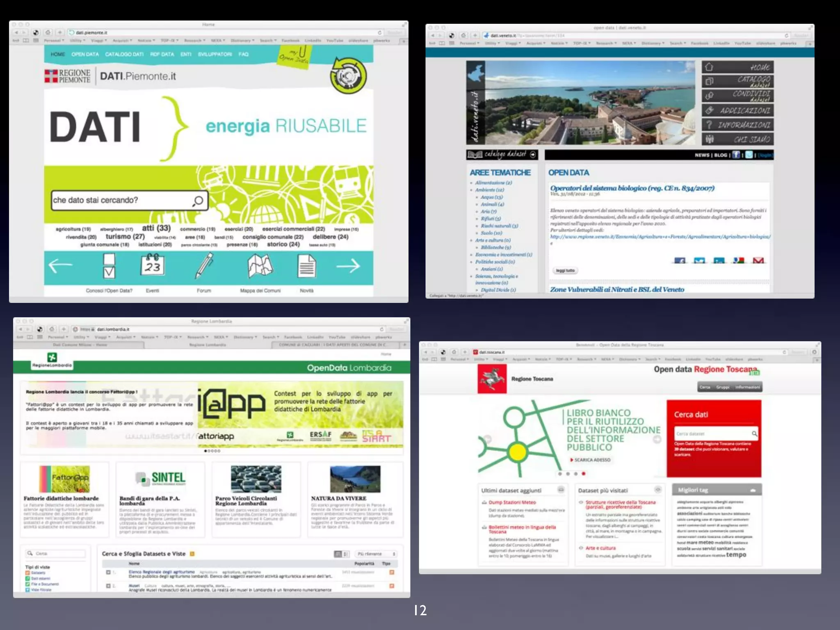Click the Cerca dataset field in Toscana

click(712, 434)
